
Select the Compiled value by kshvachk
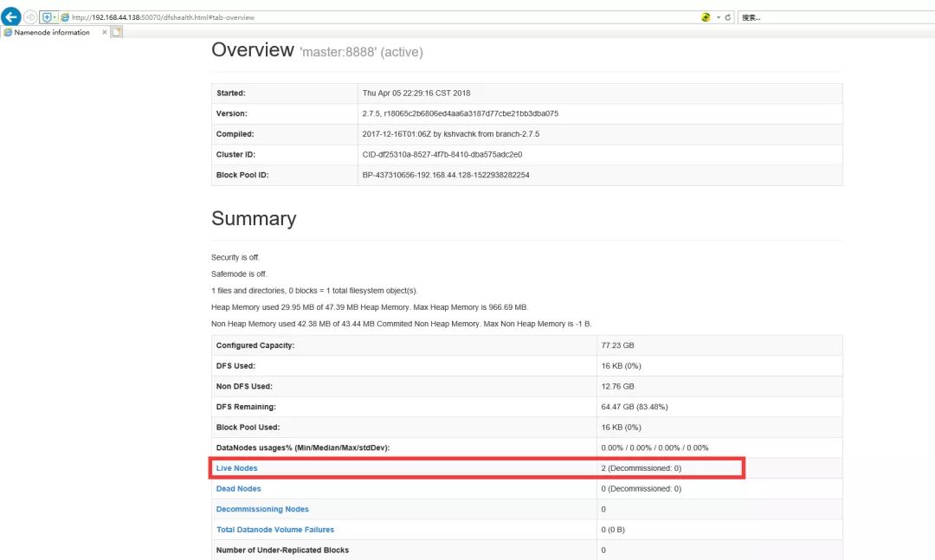click(451, 134)
